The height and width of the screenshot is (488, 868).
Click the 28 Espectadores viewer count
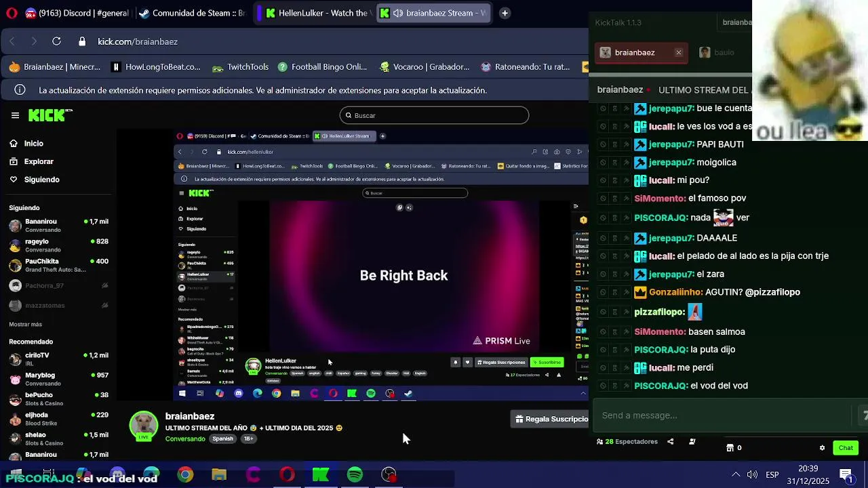click(627, 442)
